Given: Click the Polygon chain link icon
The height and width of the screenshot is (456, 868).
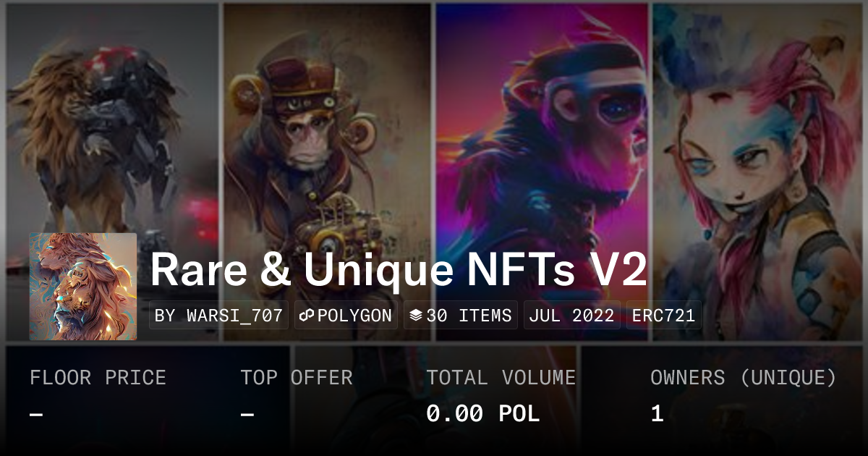Looking at the screenshot, I should (x=307, y=316).
